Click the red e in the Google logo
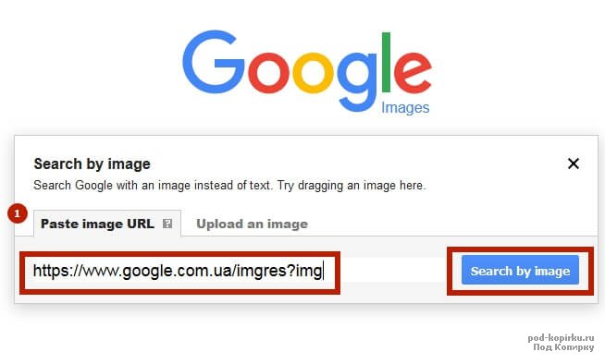605x364 pixels. tap(413, 73)
